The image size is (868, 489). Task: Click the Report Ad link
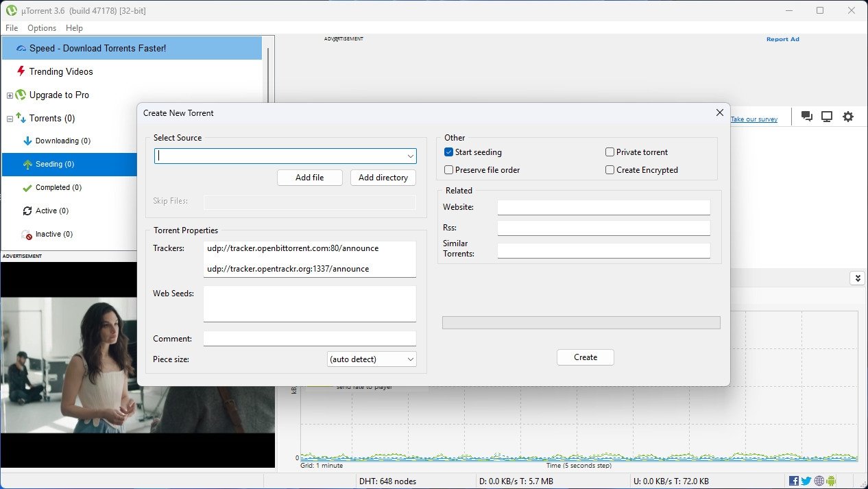[x=783, y=39]
